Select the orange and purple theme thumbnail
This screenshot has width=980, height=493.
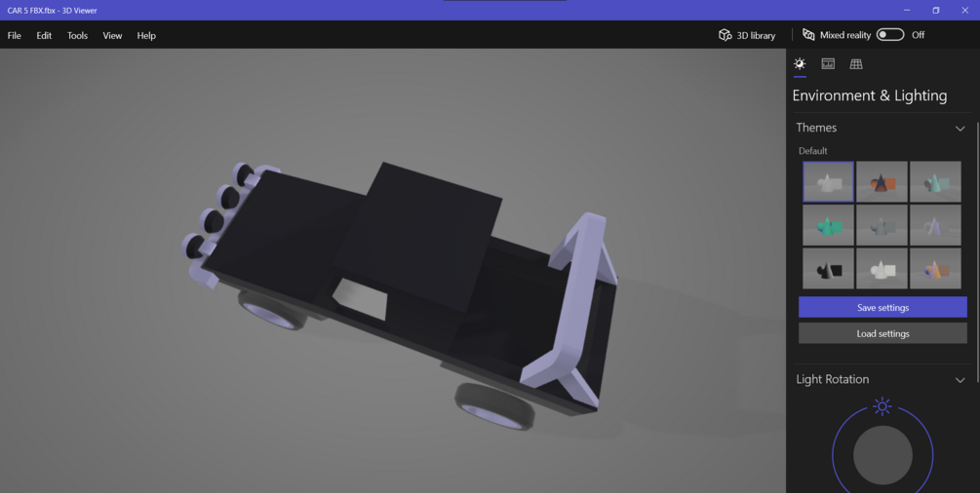pos(935,269)
